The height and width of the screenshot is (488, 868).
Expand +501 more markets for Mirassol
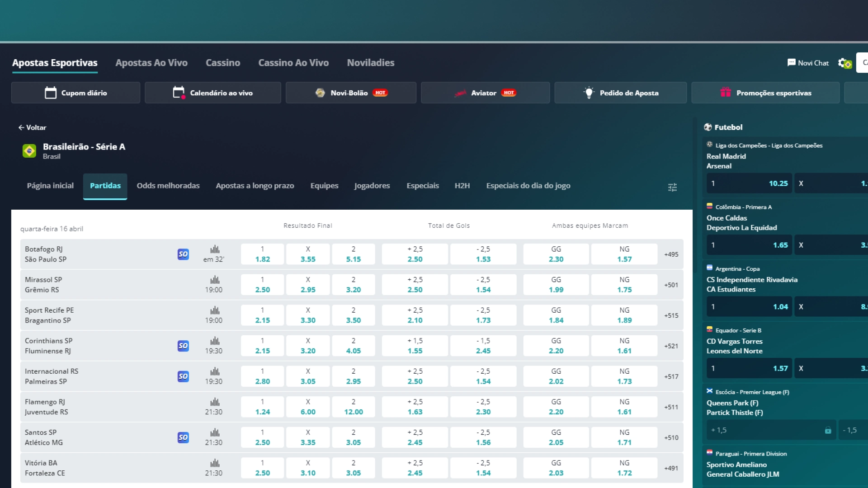pyautogui.click(x=671, y=285)
